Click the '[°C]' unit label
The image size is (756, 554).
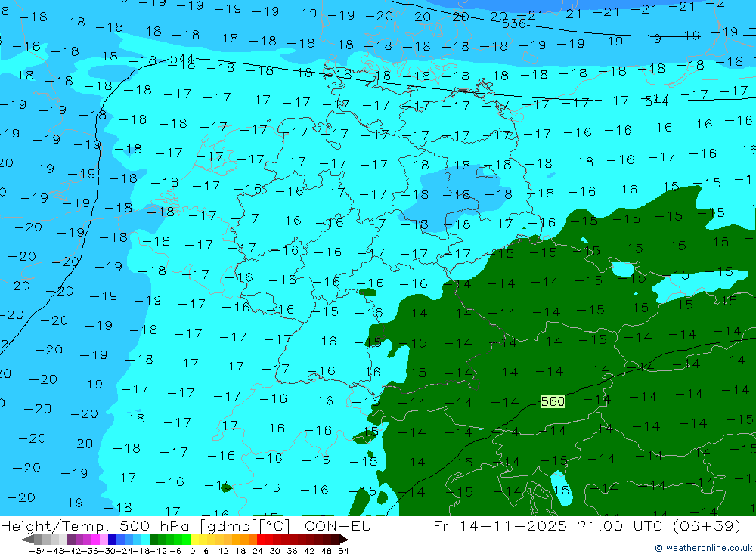coord(275,526)
